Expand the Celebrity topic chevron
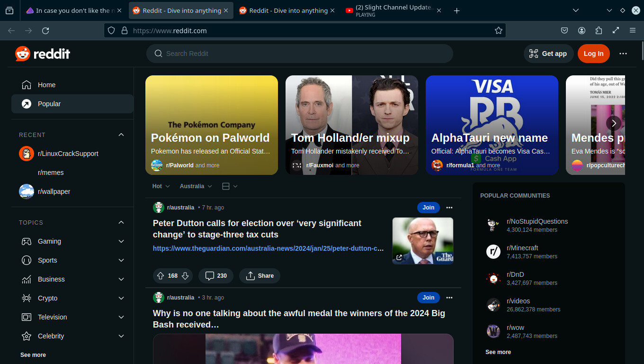This screenshot has width=644, height=364. click(121, 336)
